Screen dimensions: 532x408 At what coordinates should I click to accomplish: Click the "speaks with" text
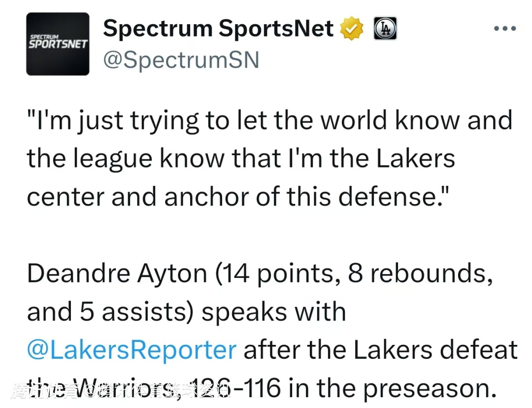point(274,312)
